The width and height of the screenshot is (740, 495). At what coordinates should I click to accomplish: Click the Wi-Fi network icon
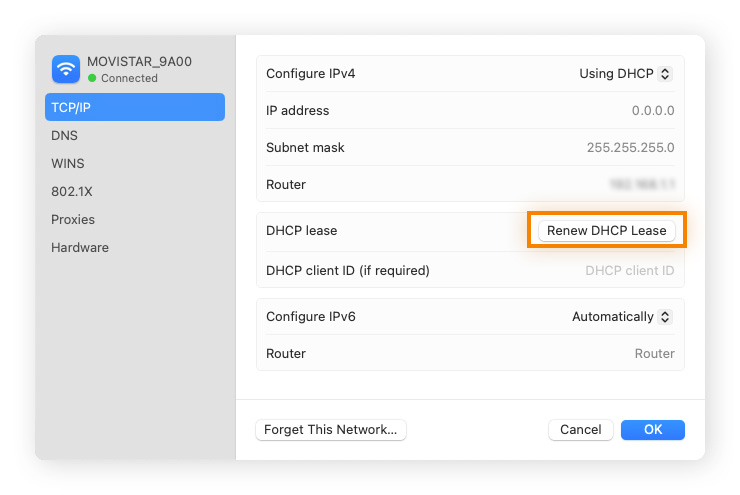[x=66, y=69]
